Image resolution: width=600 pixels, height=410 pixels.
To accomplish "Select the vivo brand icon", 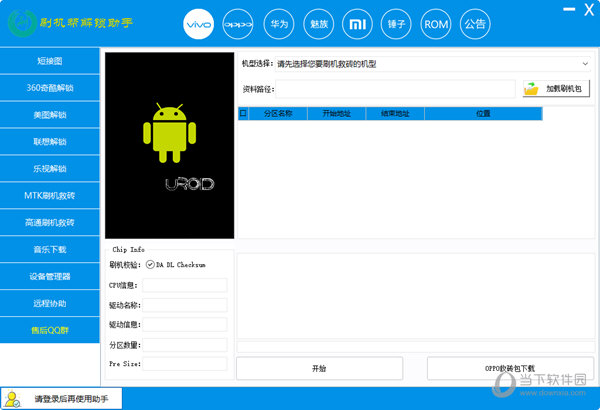I will 198,24.
